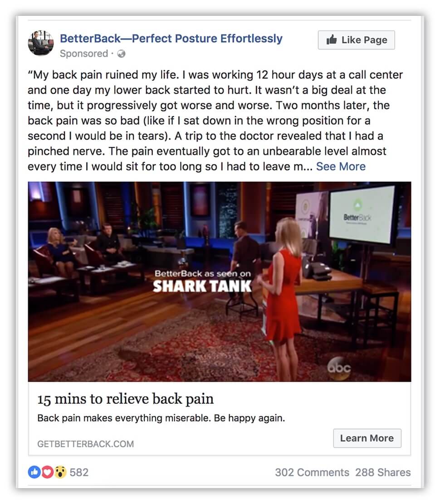Expand the post text with See More
The height and width of the screenshot is (504, 440).
click(341, 166)
